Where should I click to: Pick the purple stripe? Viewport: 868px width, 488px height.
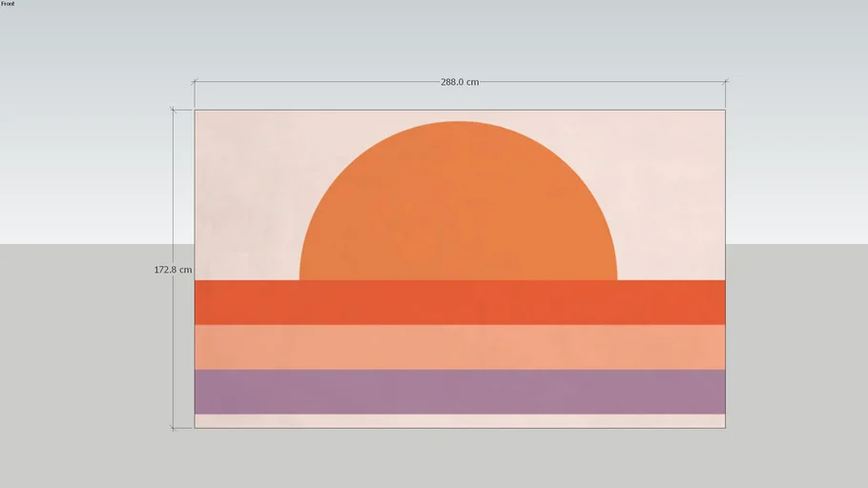tap(459, 391)
